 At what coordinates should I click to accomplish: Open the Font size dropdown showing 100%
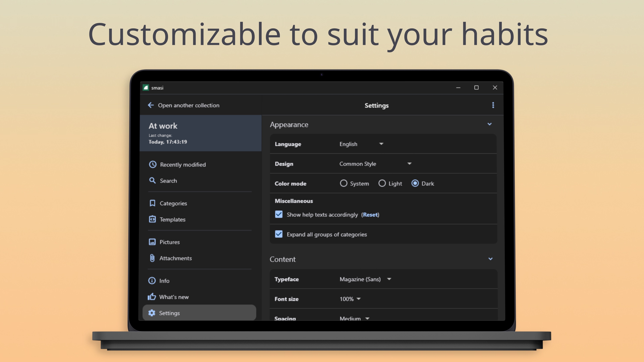(350, 299)
